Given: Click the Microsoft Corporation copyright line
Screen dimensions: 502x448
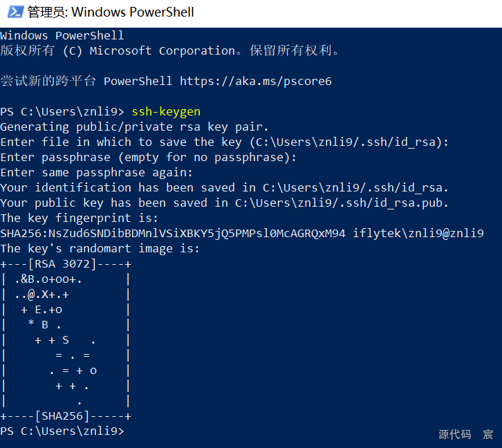Looking at the screenshot, I should (x=170, y=50).
